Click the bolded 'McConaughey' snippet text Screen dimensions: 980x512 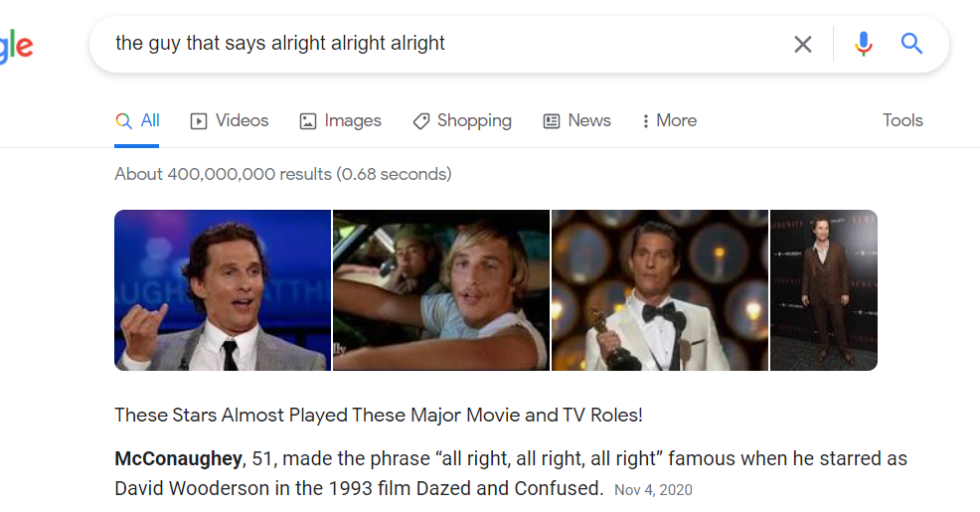click(x=179, y=459)
